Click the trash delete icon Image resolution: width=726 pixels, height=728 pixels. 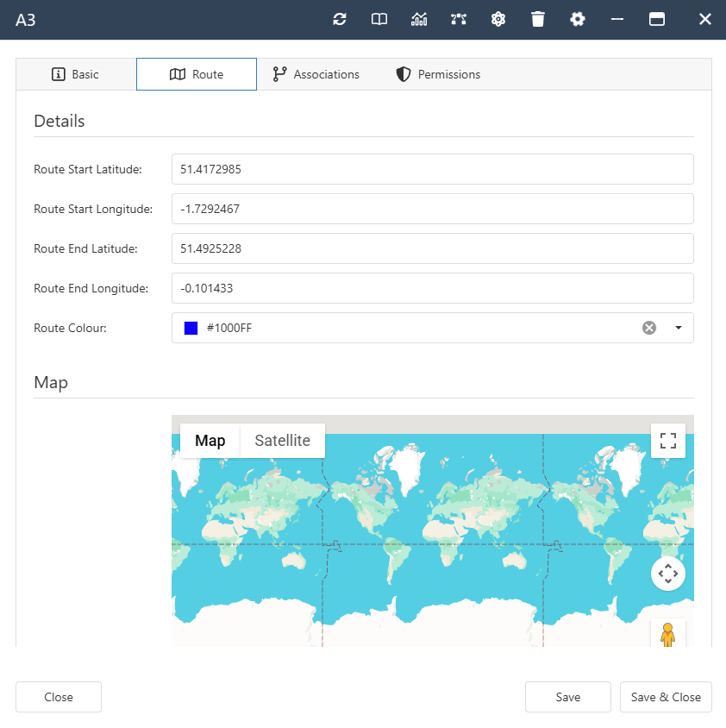[x=538, y=19]
